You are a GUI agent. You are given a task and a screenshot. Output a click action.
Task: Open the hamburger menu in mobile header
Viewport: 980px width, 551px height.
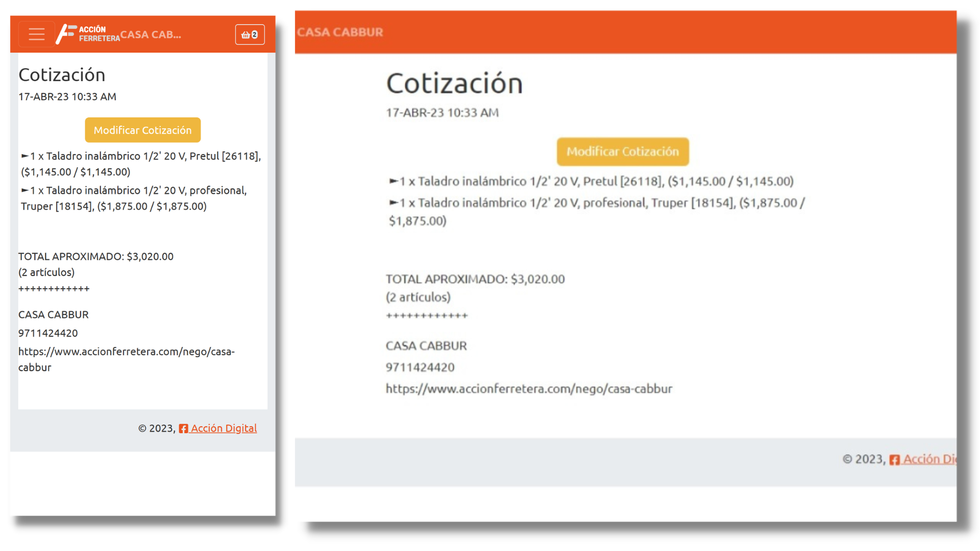pyautogui.click(x=36, y=34)
